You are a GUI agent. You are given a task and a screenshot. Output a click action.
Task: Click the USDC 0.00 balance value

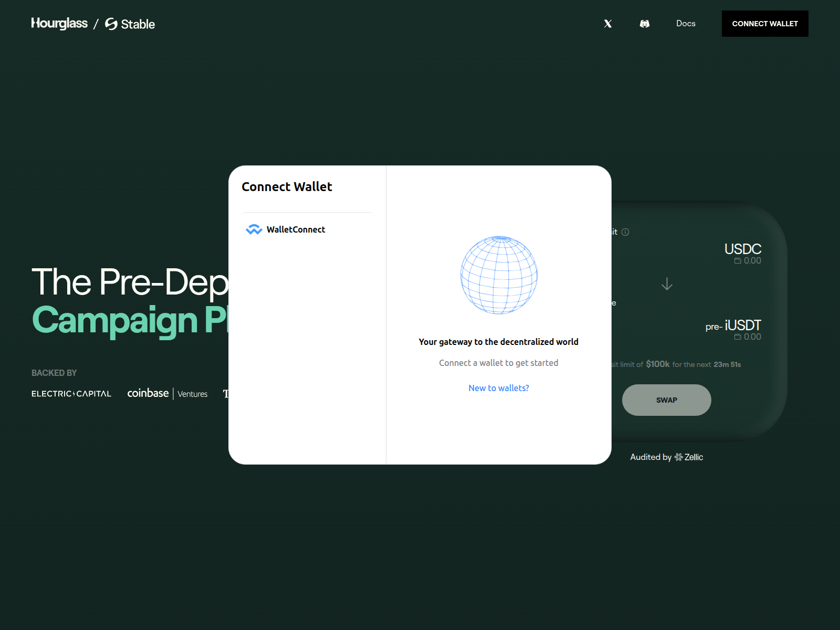coord(752,261)
